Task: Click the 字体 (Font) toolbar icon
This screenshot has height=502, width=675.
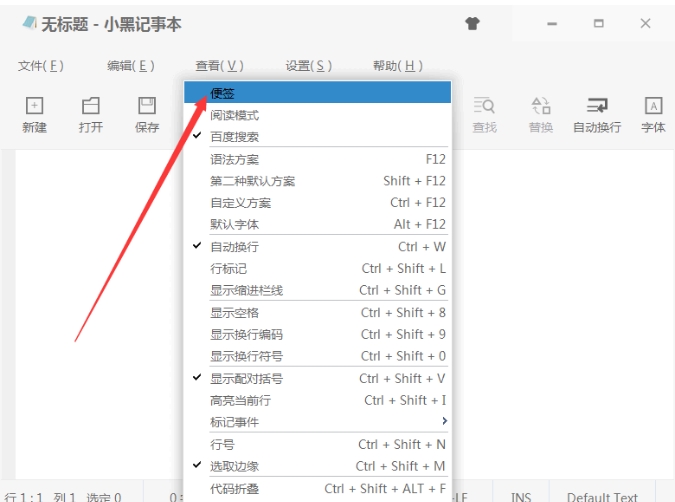Action: 653,114
